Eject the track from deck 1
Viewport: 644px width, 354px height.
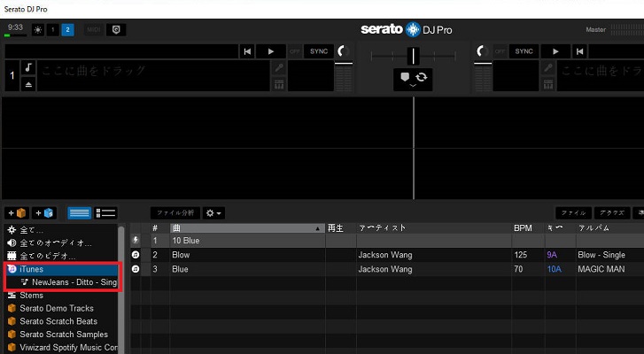(28, 84)
